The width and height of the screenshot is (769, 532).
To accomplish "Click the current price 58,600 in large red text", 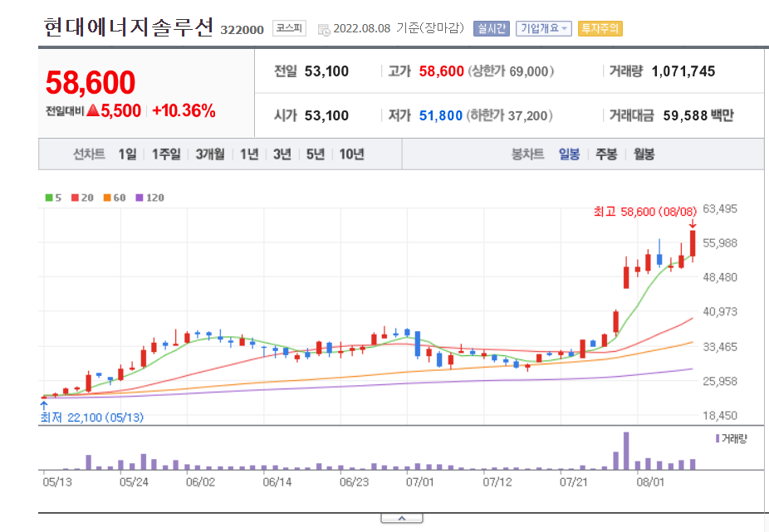I will [91, 82].
